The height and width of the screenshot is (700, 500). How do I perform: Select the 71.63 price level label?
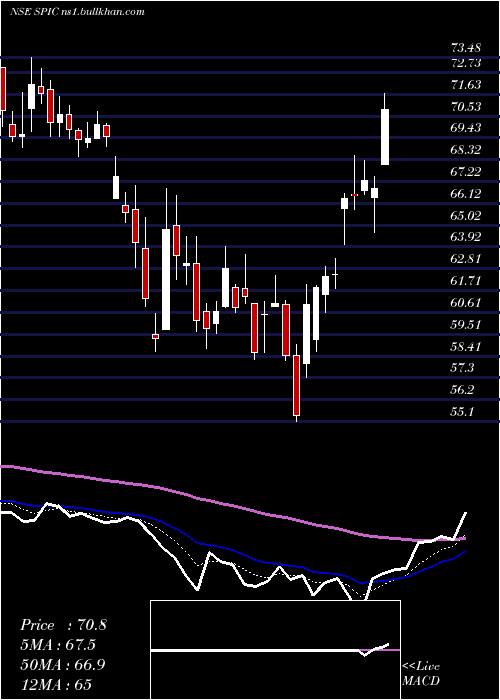(x=466, y=84)
